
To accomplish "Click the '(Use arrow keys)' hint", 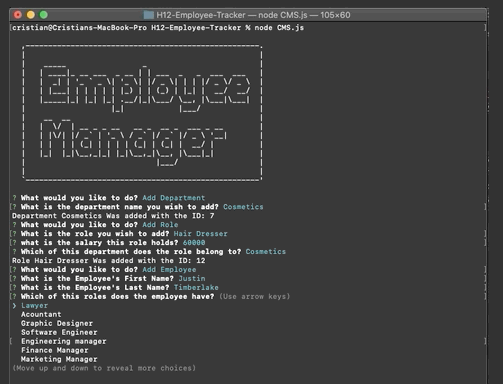I will pos(255,296).
